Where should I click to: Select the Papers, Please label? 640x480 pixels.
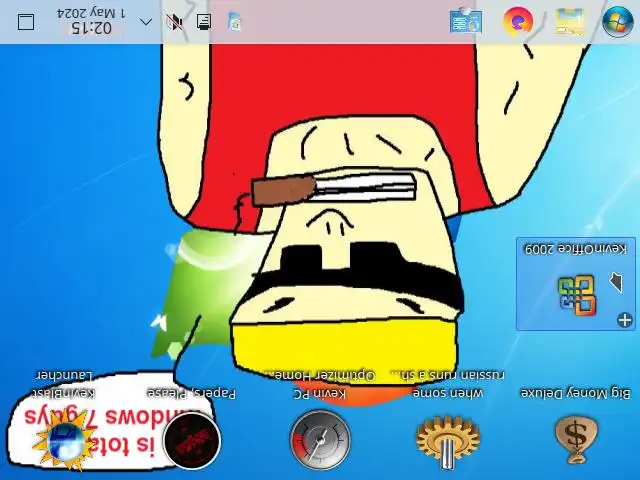coord(191,394)
